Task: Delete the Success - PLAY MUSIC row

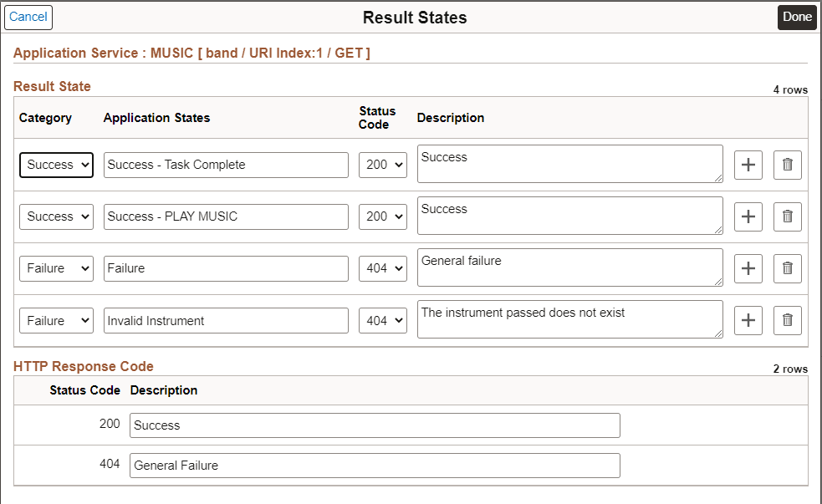Action: pos(787,216)
